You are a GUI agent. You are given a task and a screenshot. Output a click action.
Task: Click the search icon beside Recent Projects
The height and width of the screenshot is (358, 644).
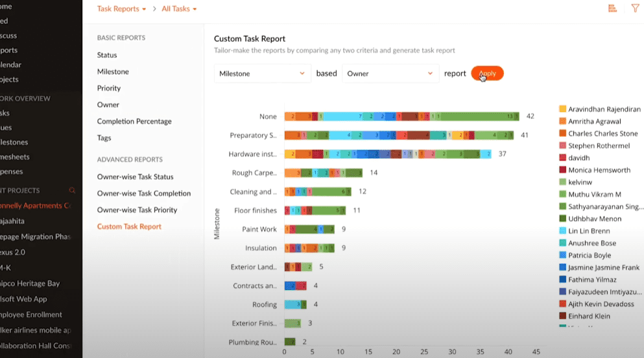point(72,191)
